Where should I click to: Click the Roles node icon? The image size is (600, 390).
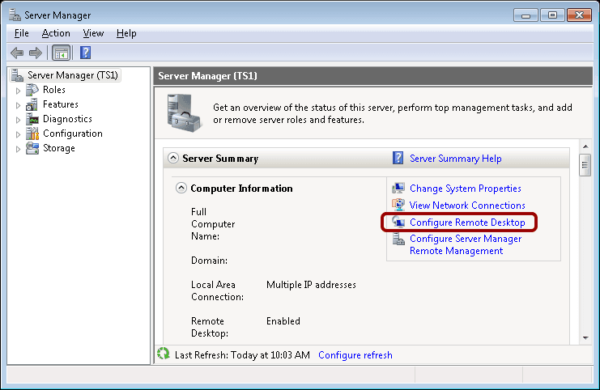click(x=32, y=90)
